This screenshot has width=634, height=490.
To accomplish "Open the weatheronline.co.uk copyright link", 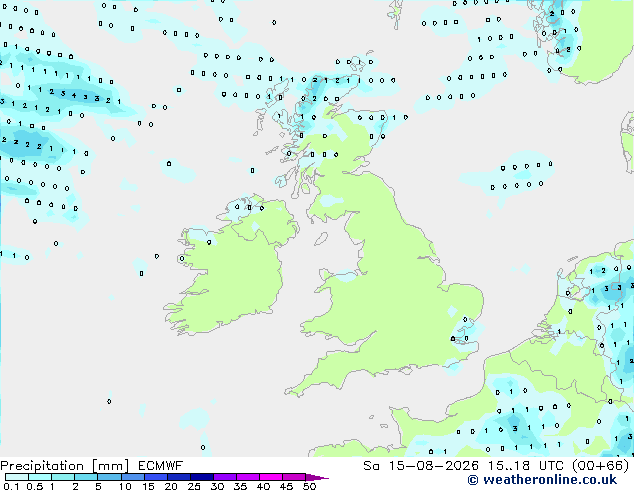I will [542, 480].
